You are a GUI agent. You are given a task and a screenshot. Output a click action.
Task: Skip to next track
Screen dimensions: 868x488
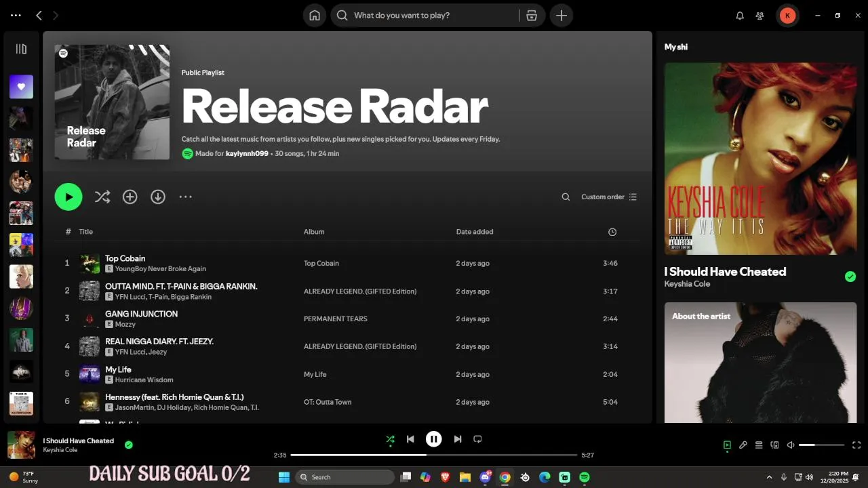pos(458,439)
